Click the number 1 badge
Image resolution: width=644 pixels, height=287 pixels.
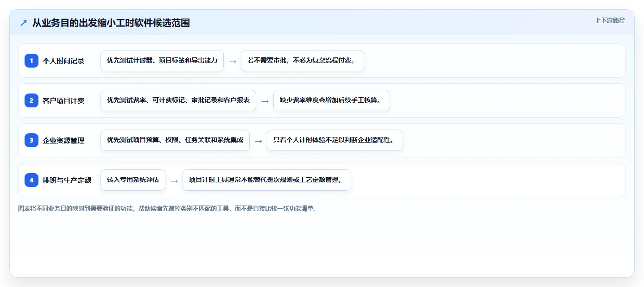tap(32, 61)
